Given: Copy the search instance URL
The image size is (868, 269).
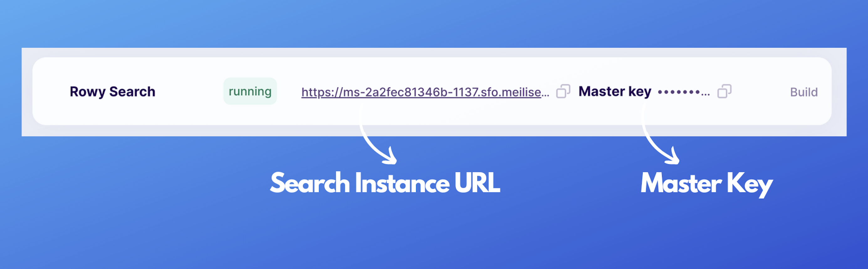Looking at the screenshot, I should 563,91.
